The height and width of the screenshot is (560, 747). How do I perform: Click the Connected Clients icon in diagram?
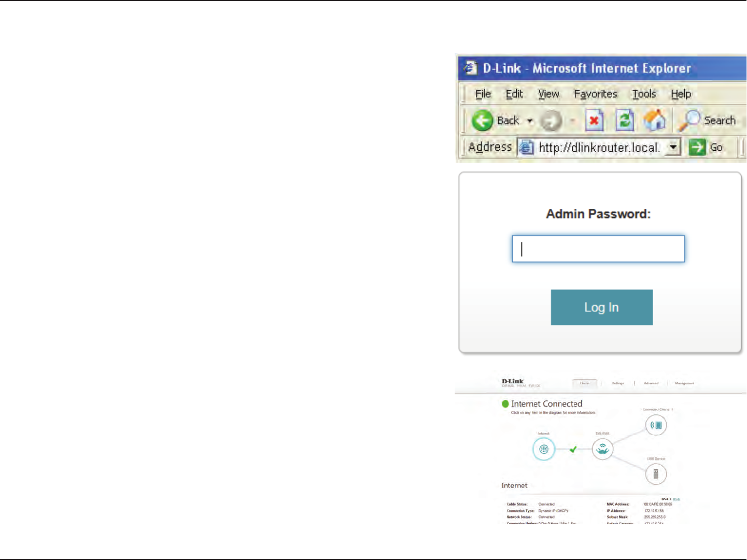(x=656, y=425)
